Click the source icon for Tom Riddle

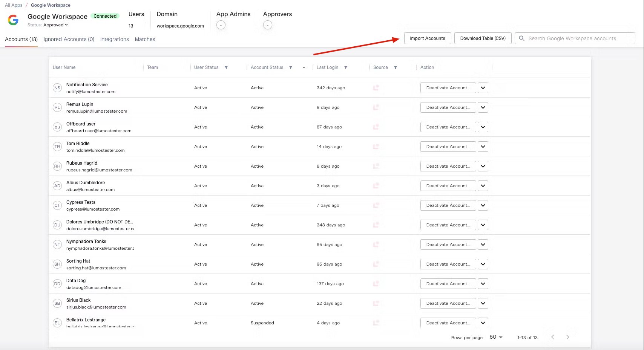(x=376, y=147)
